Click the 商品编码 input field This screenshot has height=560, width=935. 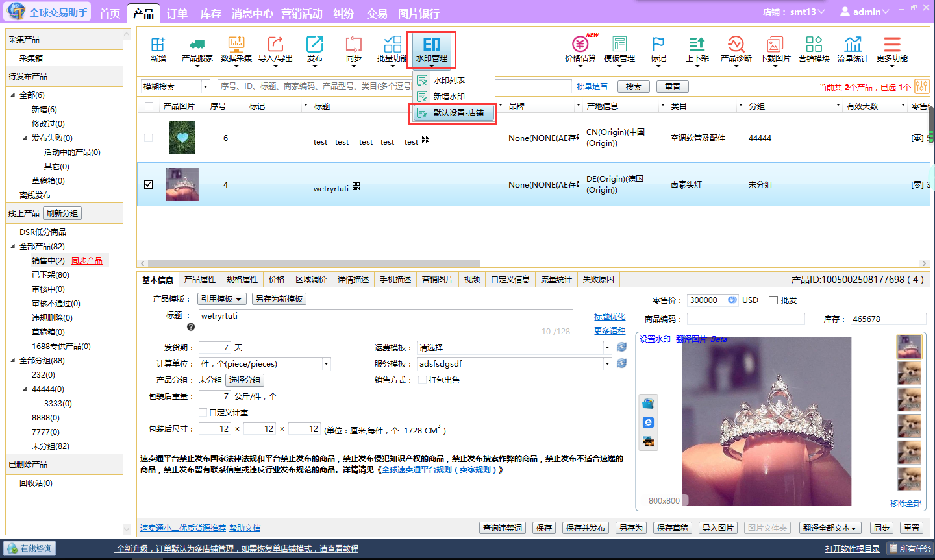746,319
